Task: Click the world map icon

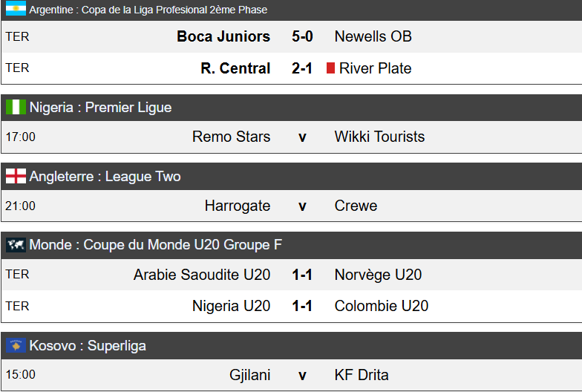Action: tap(16, 244)
